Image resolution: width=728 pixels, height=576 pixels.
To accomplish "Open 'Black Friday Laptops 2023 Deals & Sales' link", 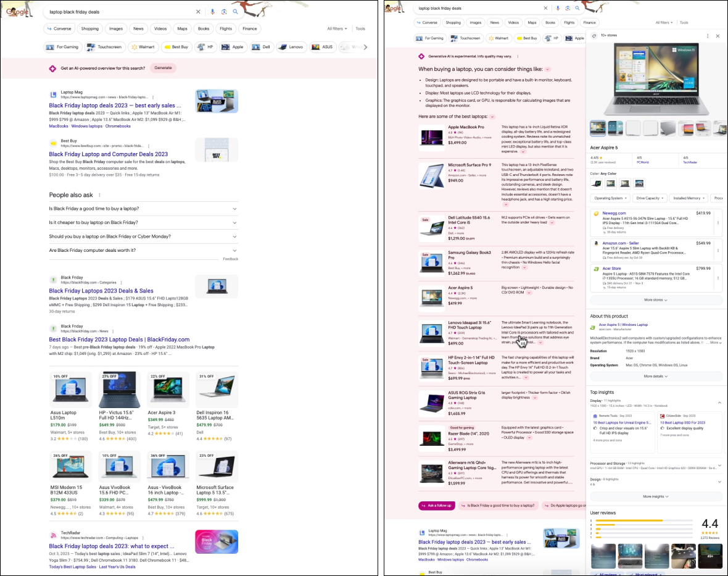I will tap(101, 291).
